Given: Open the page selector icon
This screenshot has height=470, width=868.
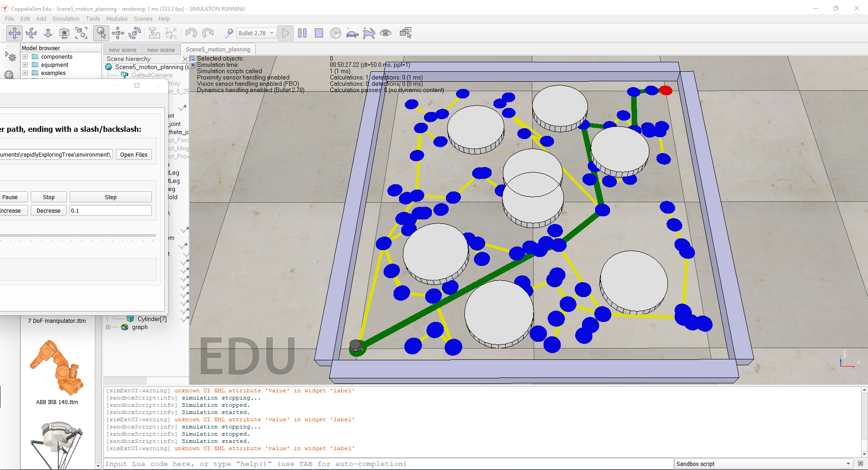Looking at the screenshot, I should (406, 33).
